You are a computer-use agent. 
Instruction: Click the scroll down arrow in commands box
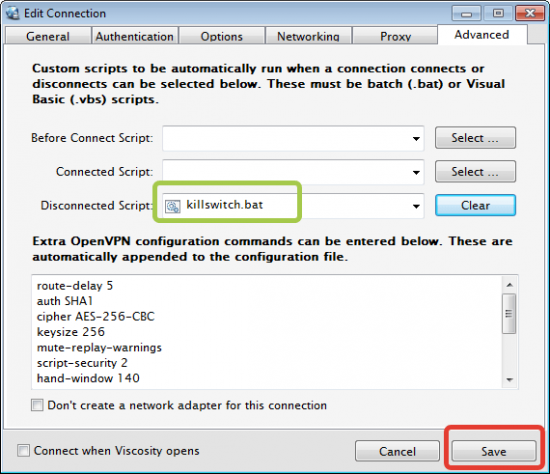[x=510, y=380]
